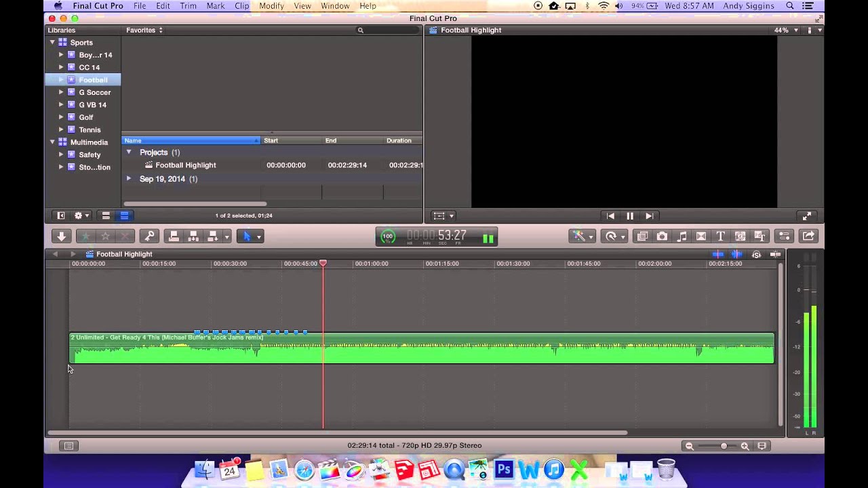Screen dimensions: 868x488
Task: Open iTunes from the dock
Action: click(554, 469)
